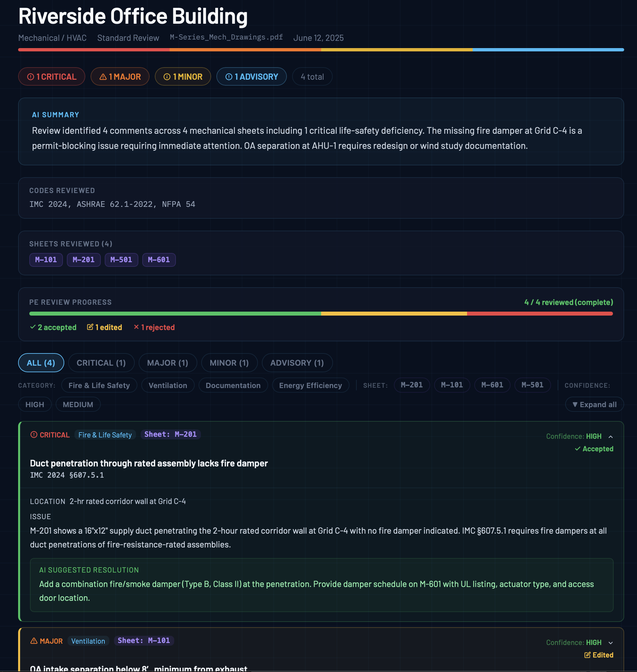Switch to the CRITICAL (1) tab
Viewport: 637px width, 672px height.
click(101, 363)
